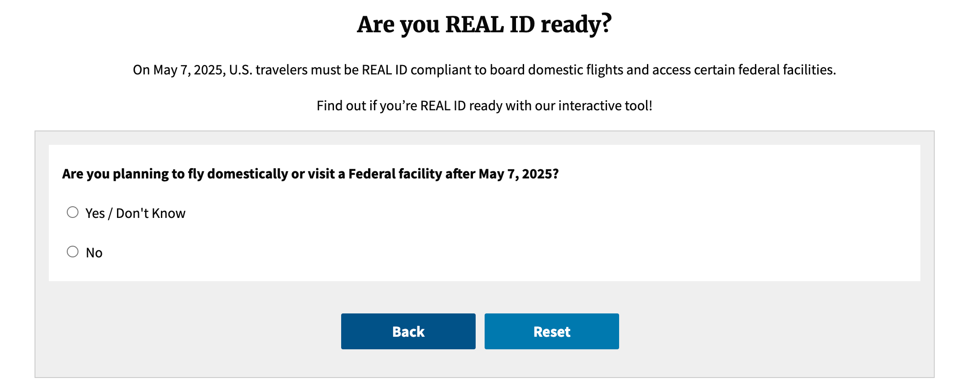Click the "No" answer label text
The width and height of the screenshot is (980, 391).
pyautogui.click(x=93, y=252)
